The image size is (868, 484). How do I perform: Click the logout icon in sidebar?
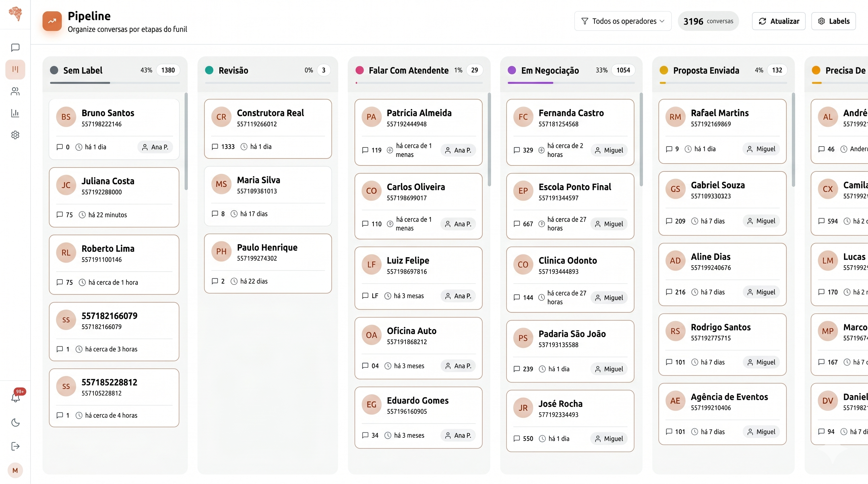pos(15,446)
